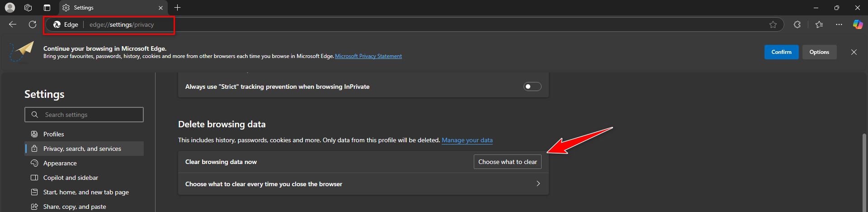Toggle Strict tracking prevention for InPrivate
This screenshot has height=212, width=868.
click(x=532, y=87)
